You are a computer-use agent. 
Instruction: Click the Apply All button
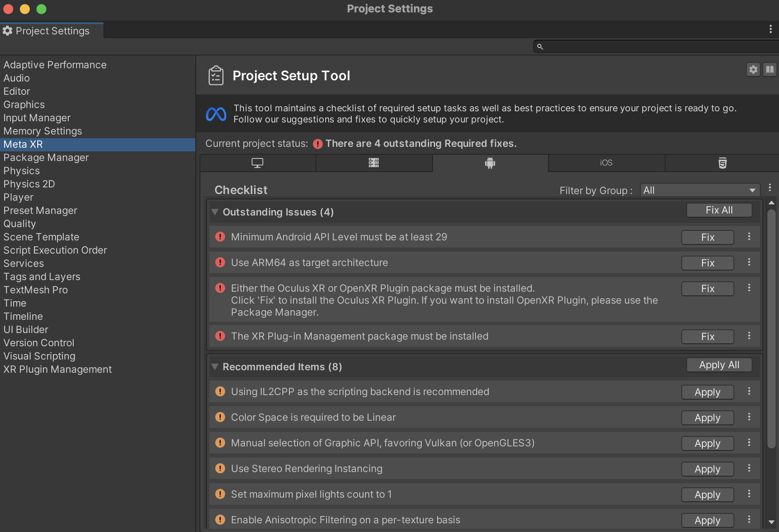pyautogui.click(x=719, y=364)
